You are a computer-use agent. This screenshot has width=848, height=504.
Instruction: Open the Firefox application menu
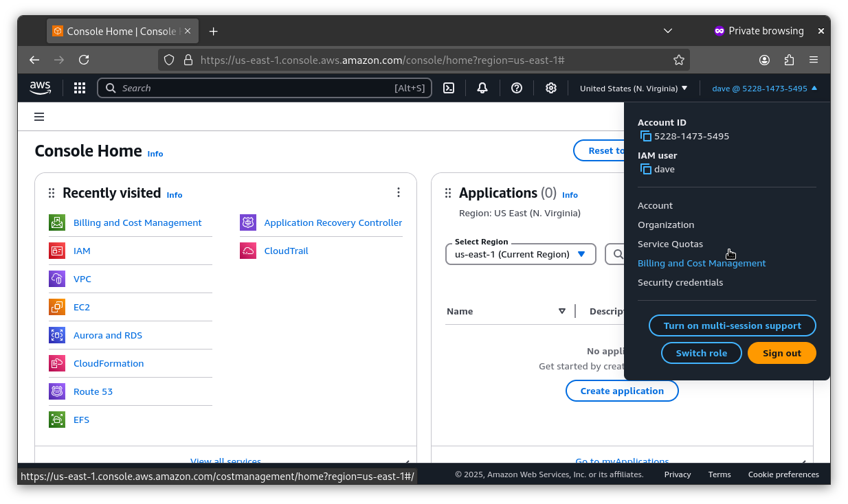pos(814,60)
